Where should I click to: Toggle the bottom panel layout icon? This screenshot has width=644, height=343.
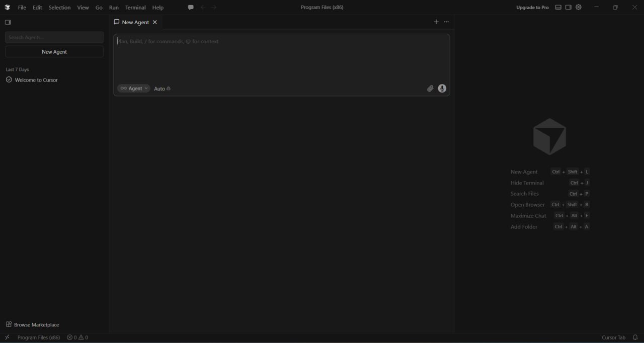pos(558,8)
